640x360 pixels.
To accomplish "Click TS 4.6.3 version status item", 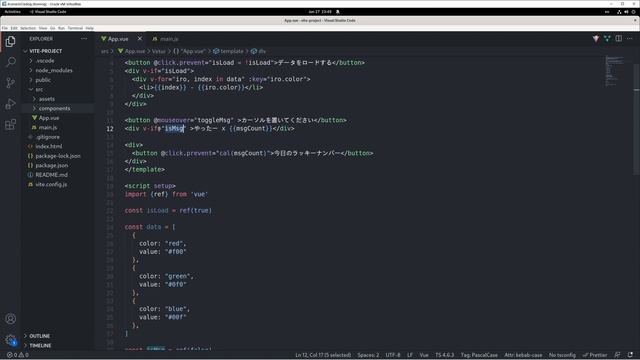I will point(444,355).
